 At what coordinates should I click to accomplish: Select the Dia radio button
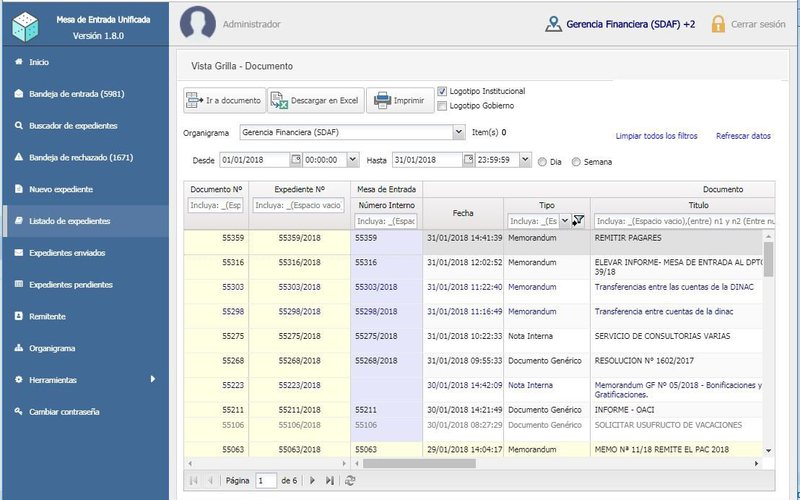[542, 162]
